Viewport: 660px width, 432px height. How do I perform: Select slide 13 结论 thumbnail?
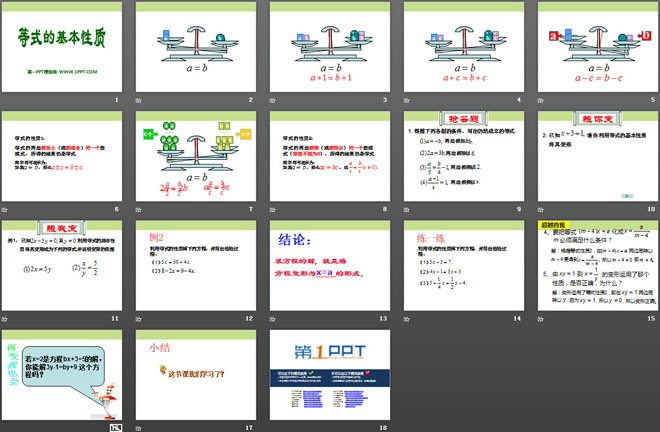pyautogui.click(x=330, y=266)
